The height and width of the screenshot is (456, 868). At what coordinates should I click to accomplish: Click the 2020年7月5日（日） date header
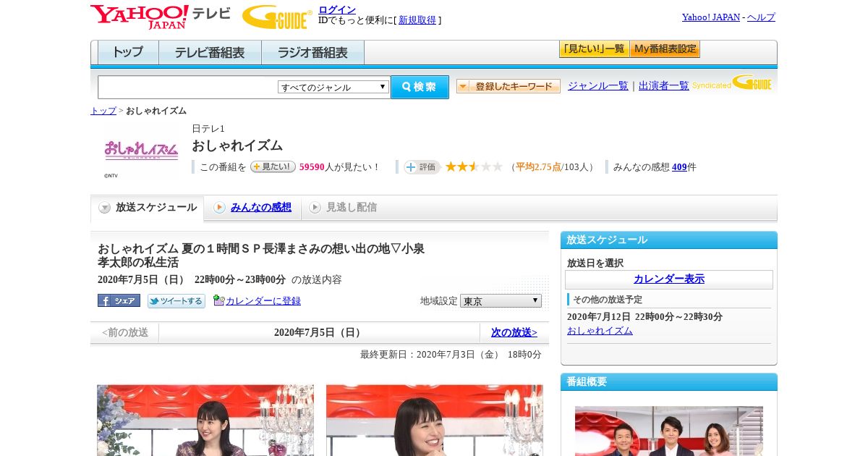click(318, 333)
